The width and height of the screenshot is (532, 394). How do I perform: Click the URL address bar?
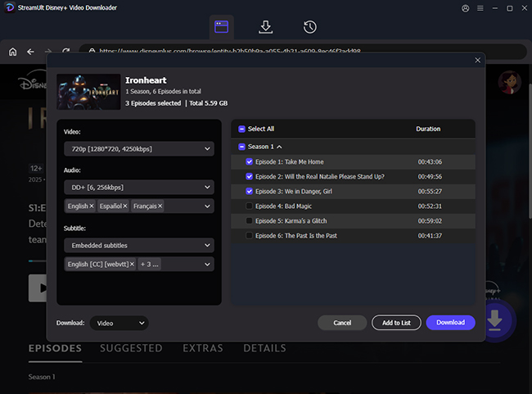pyautogui.click(x=302, y=52)
